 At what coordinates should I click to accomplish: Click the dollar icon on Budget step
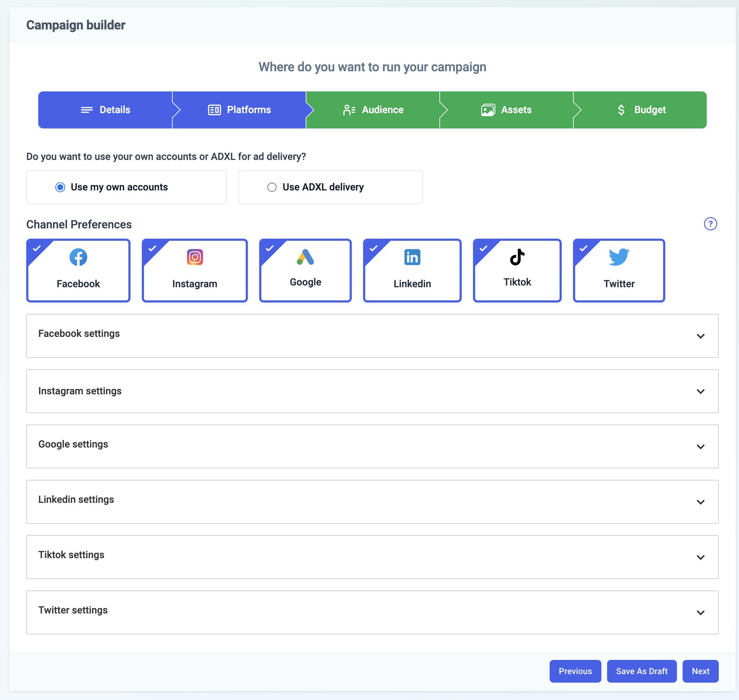point(621,110)
